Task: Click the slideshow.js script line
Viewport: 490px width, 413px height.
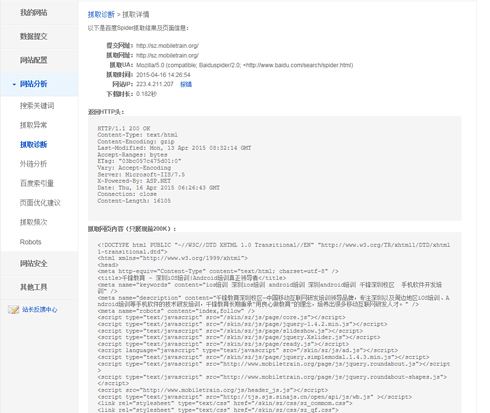Action: pos(230,331)
